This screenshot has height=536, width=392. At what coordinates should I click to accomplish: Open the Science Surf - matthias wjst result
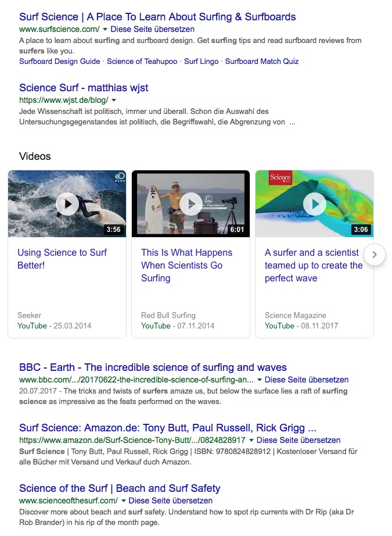pos(84,88)
